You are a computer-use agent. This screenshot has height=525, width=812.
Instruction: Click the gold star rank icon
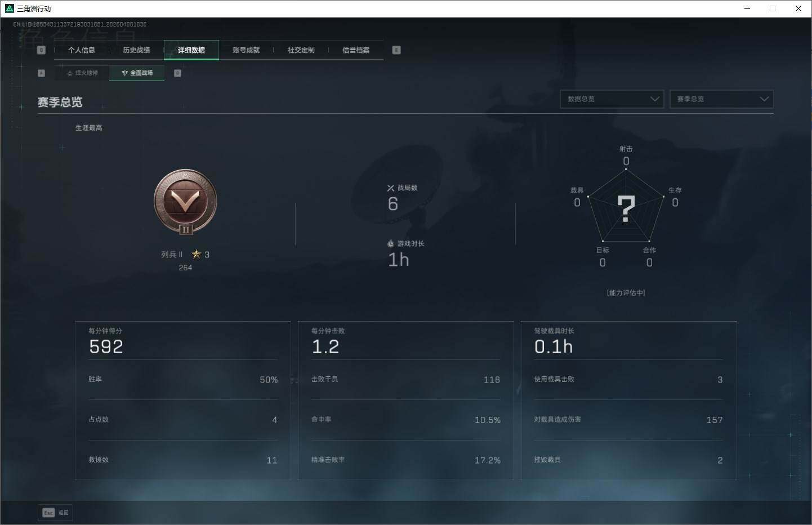point(196,254)
